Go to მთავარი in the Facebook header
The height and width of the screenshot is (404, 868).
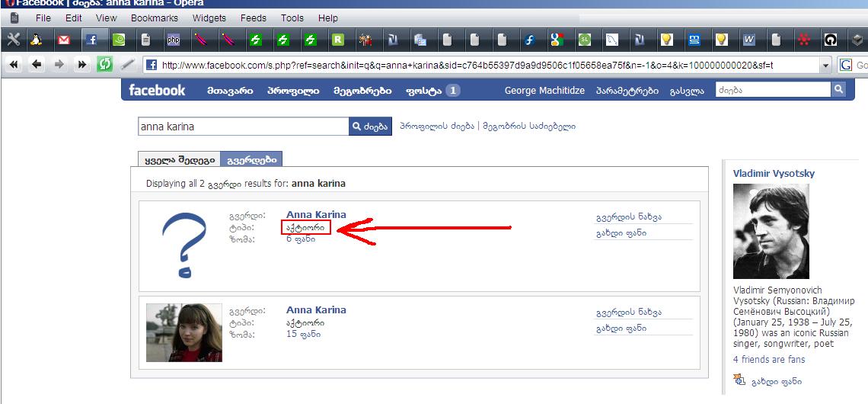pyautogui.click(x=230, y=91)
